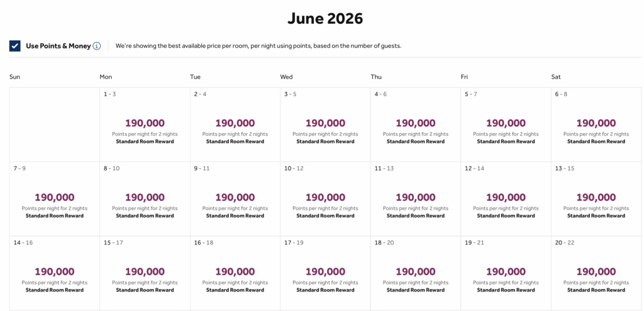Screen dimensions: 644x311
Task: Choose the June 15 - 17 stay
Action: [145, 273]
